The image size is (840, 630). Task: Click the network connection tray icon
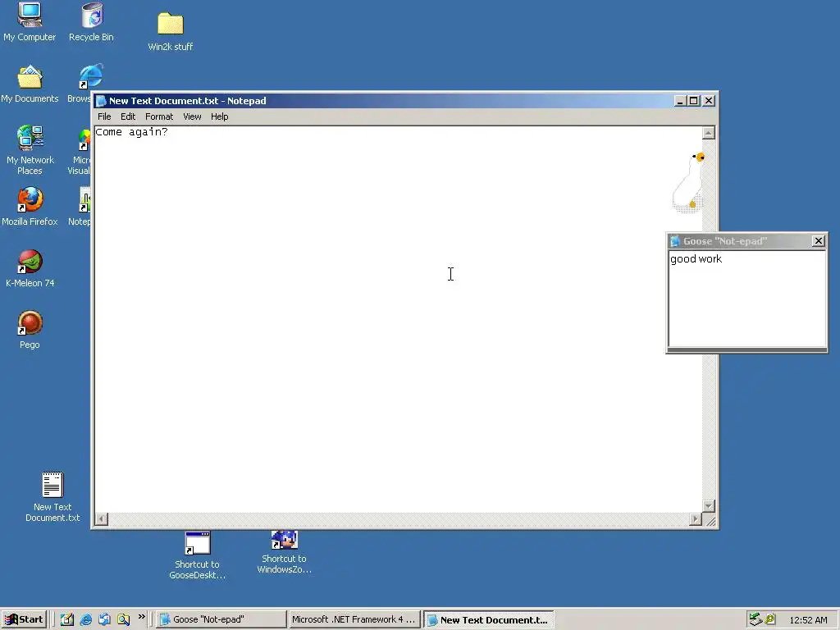tap(756, 619)
